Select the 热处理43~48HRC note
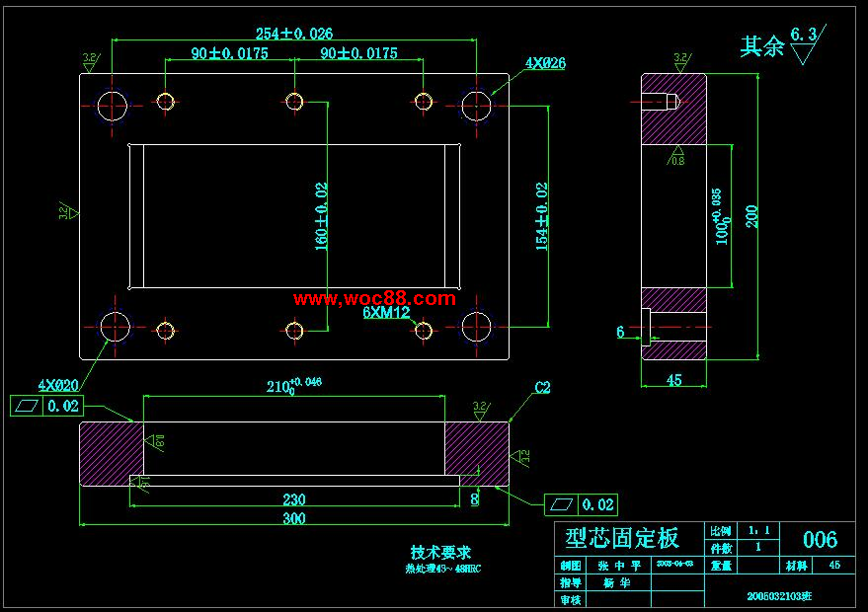Screen dimensions: 868x612 (x=442, y=569)
